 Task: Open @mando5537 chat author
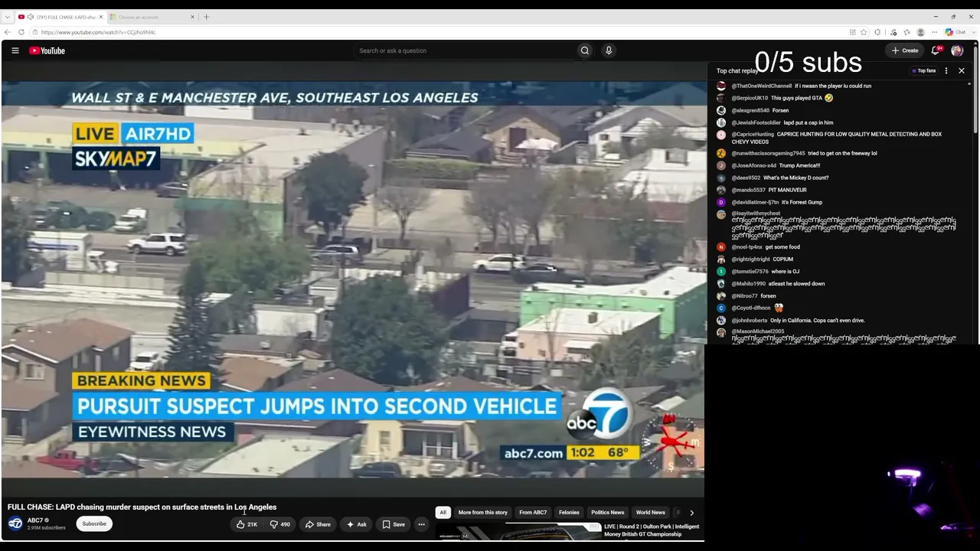749,190
